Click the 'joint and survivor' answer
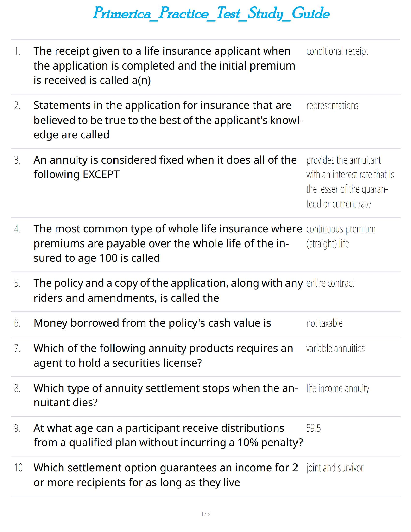411x532 pixels. point(334,468)
